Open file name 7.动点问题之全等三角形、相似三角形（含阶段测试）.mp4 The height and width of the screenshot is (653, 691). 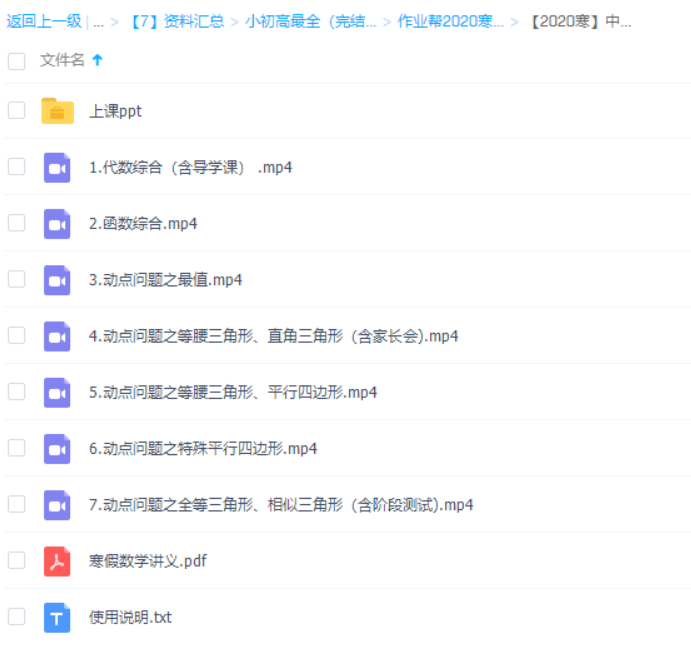[x=281, y=505]
